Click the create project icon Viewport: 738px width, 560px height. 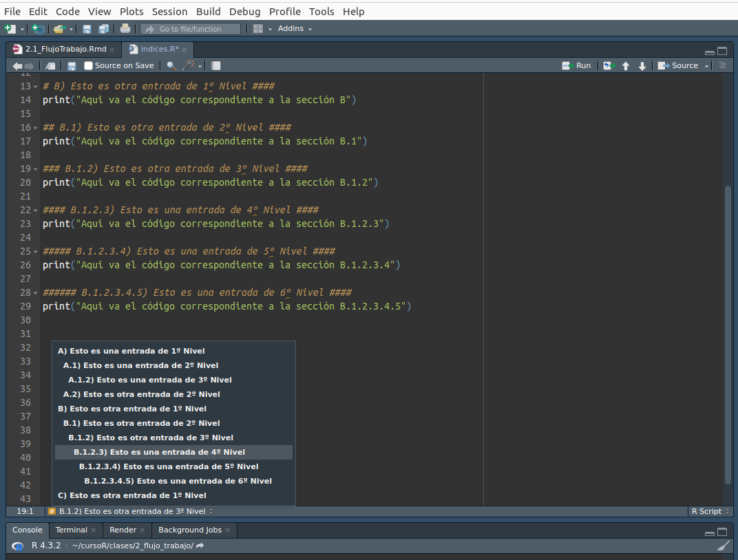39,29
